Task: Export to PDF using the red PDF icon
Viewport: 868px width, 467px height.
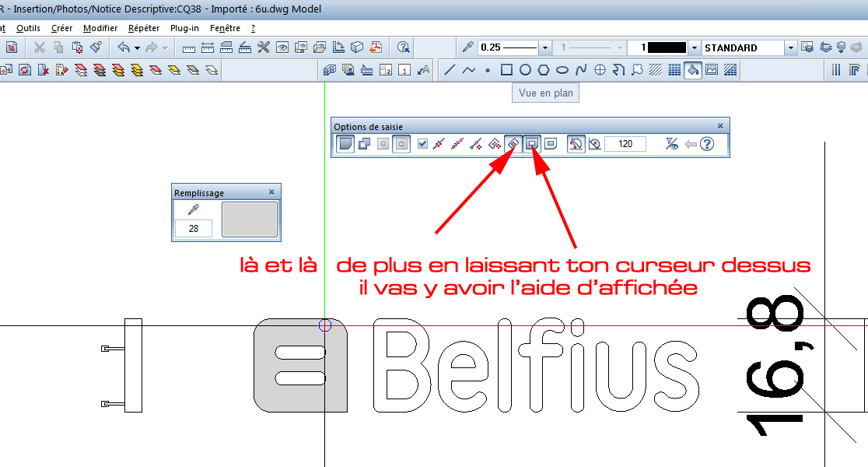Action: coord(376,47)
